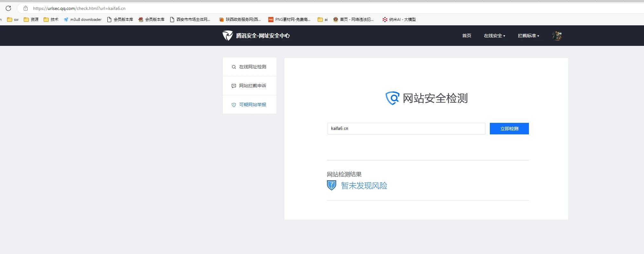Open the 陕西政务服务网 bookmark
This screenshot has width=644, height=254.
(240, 20)
